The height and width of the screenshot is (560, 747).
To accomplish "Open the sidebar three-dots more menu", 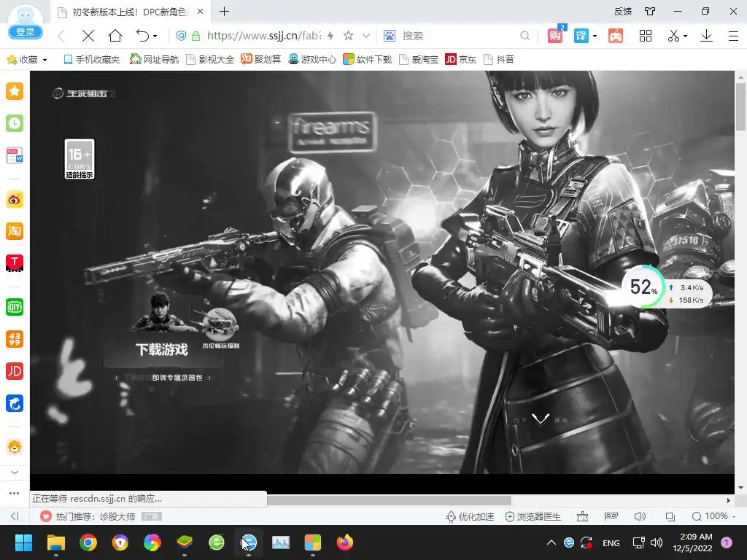I will tap(15, 494).
